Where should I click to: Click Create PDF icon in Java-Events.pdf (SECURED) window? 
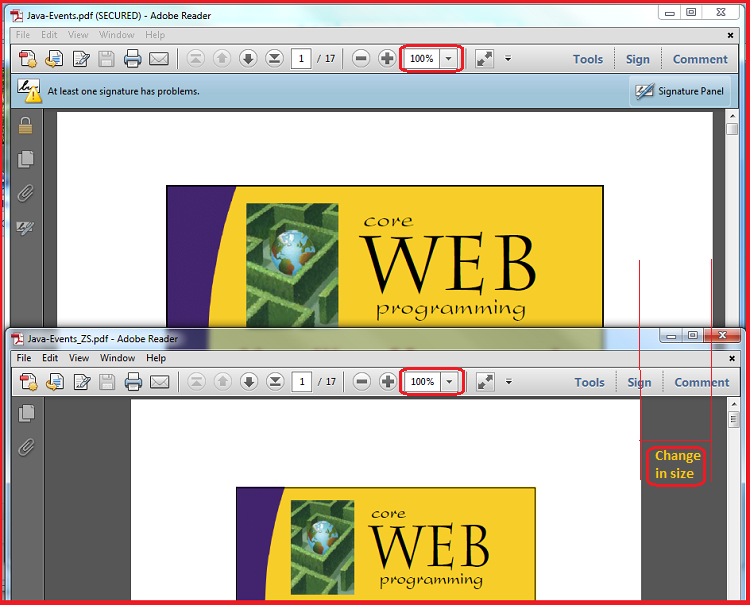coord(27,58)
